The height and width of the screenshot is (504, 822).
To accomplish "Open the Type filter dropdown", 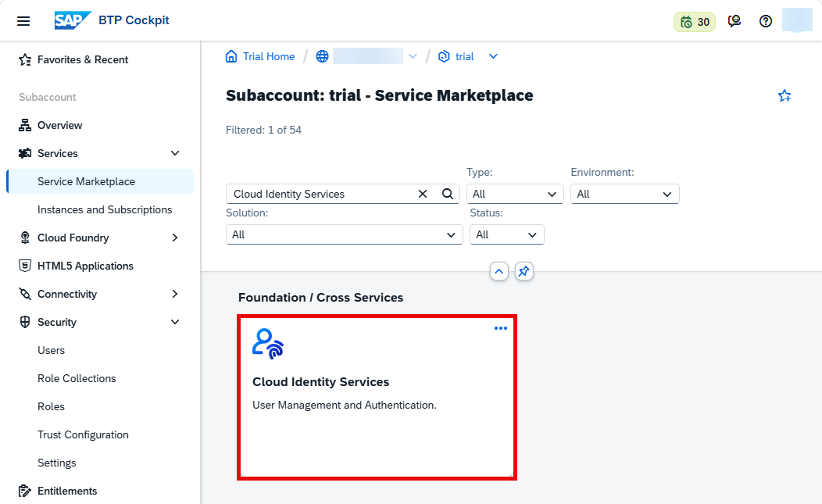I will (x=515, y=194).
